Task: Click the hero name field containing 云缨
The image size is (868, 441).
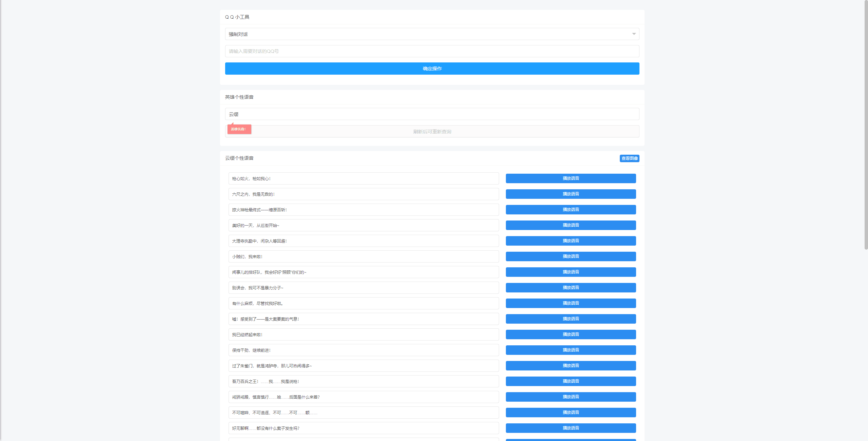Action: tap(432, 114)
